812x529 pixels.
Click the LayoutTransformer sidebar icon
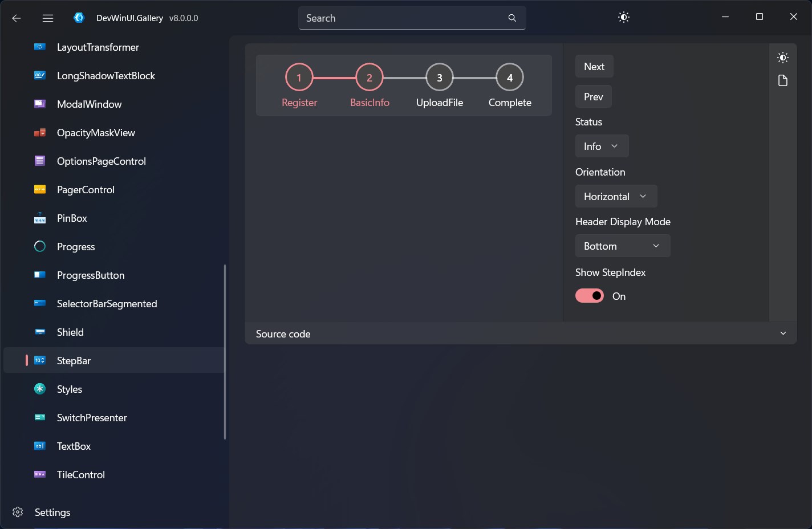pyautogui.click(x=40, y=47)
